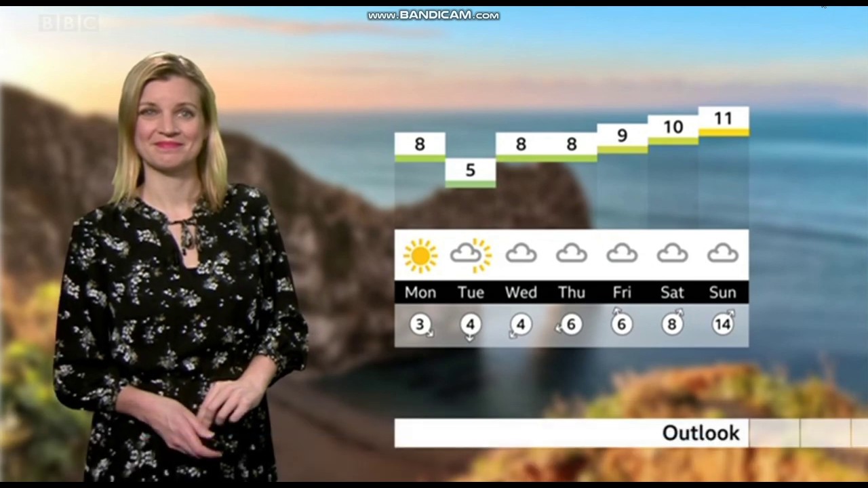Click Saturday's wind speed 8 circle
Viewport: 868px width, 488px height.
[673, 323]
